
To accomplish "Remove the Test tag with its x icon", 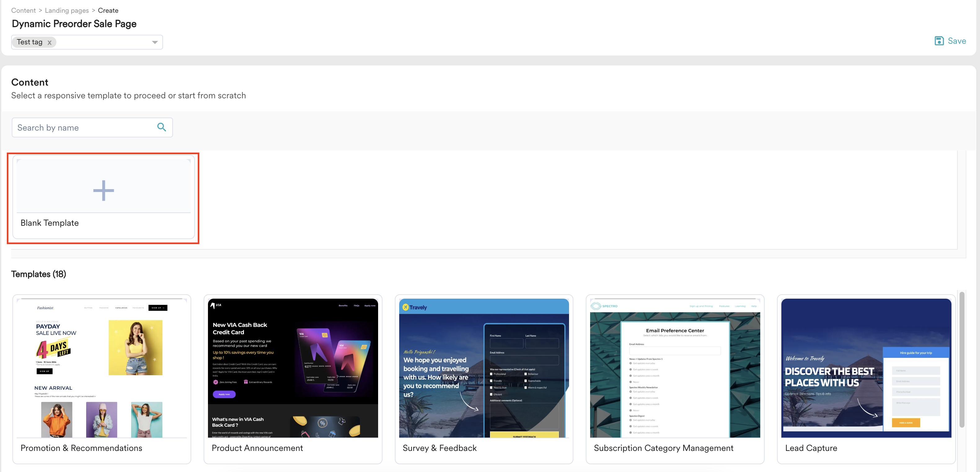I will pyautogui.click(x=50, y=42).
